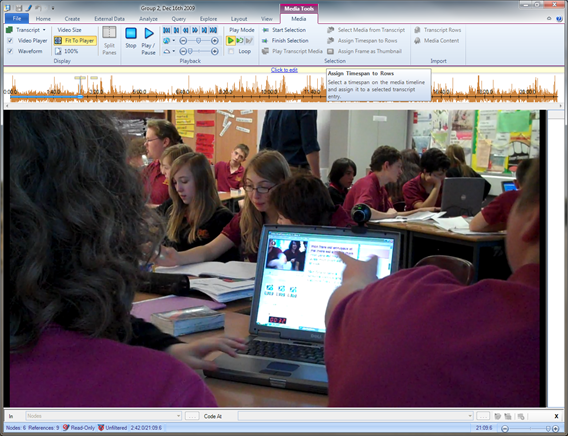This screenshot has height=436, width=568.
Task: Click the Stop playback icon
Action: pos(131,33)
